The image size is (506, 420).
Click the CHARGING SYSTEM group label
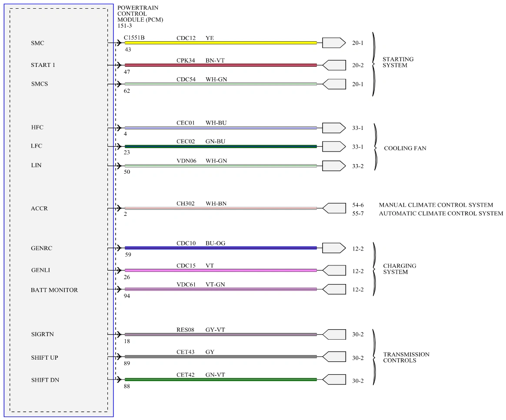pos(399,269)
